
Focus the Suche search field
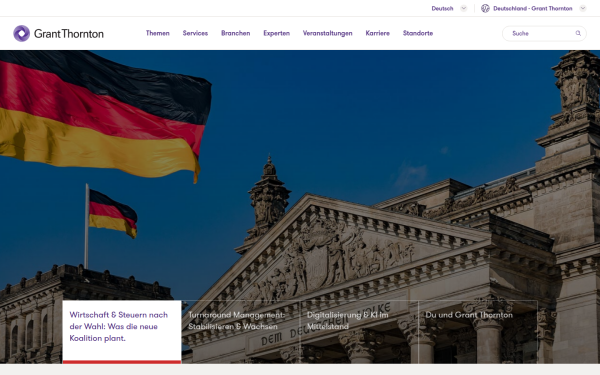544,34
